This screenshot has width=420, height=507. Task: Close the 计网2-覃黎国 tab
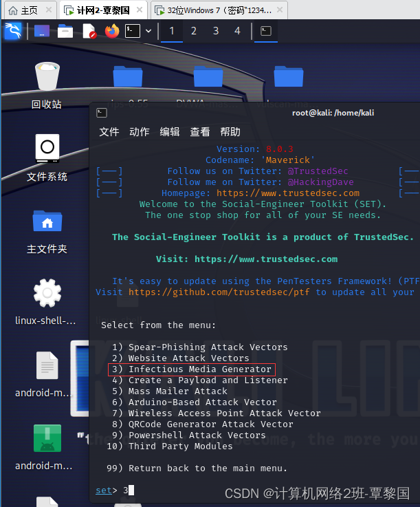140,10
